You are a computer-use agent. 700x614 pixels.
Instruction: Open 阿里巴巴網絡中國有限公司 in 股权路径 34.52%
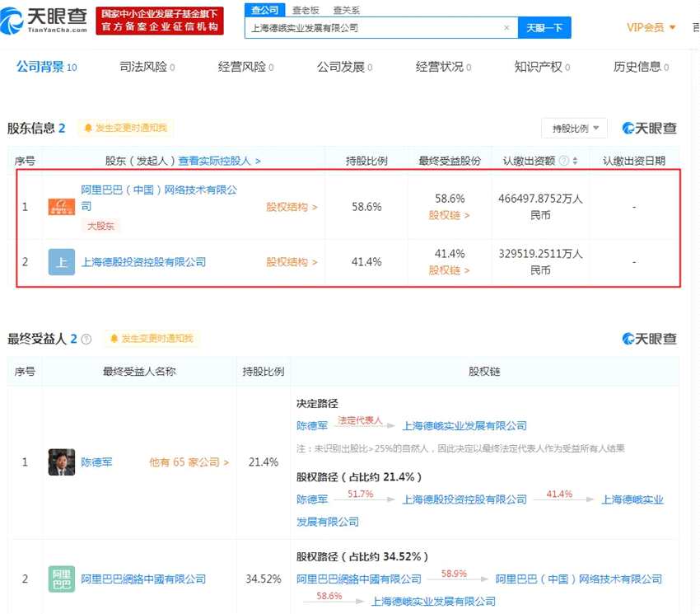(359, 579)
